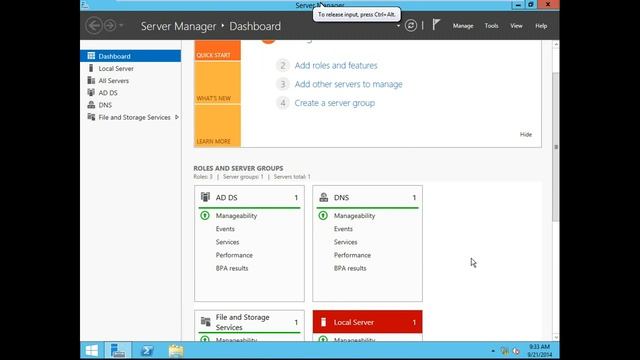Open File Explorer from the taskbar
The height and width of the screenshot is (360, 640).
tap(176, 351)
